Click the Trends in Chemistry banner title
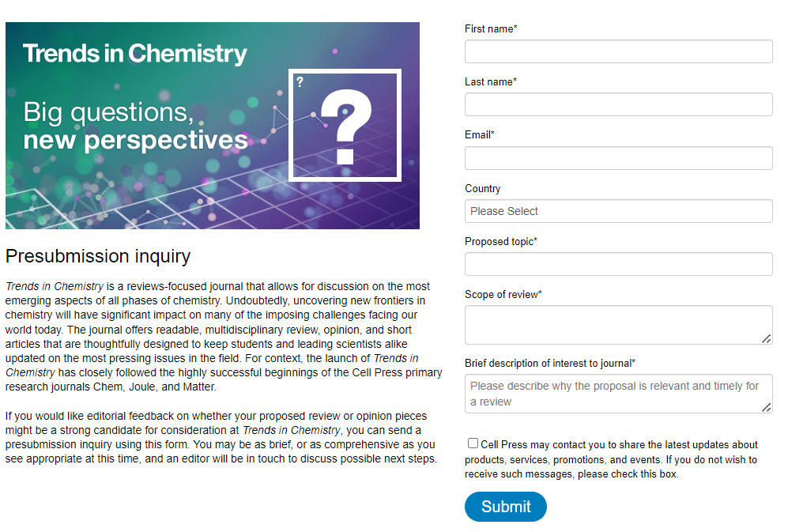Image resolution: width=788 pixels, height=532 pixels. coord(134,54)
